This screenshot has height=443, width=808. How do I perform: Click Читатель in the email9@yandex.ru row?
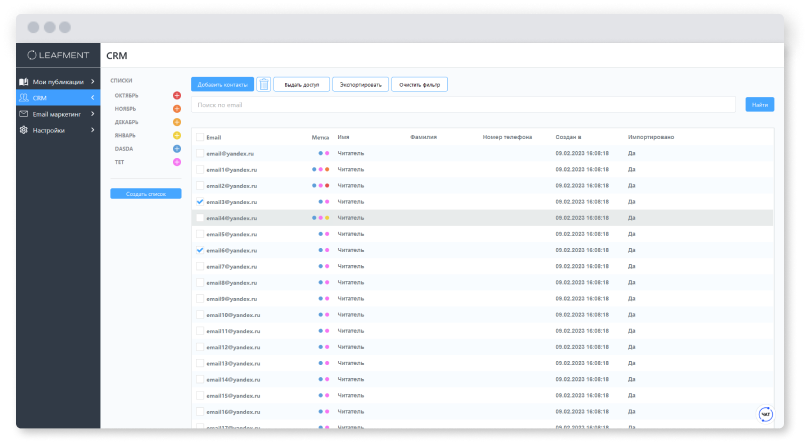350,299
